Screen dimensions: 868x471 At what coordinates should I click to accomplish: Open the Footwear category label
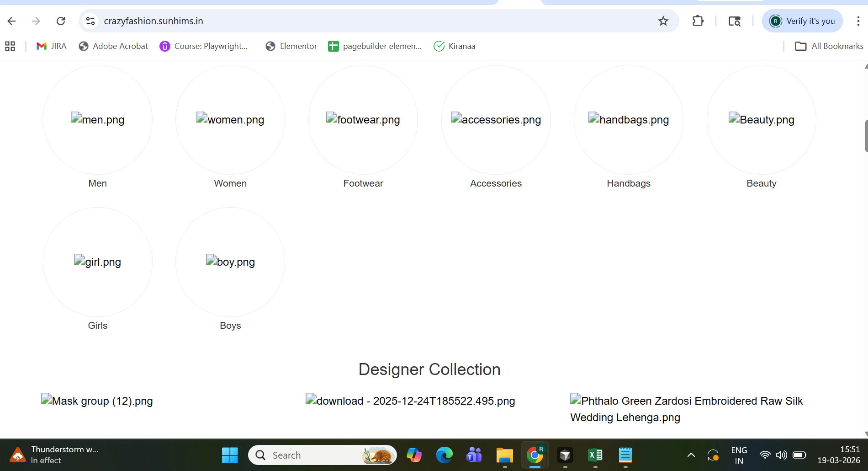tap(363, 183)
